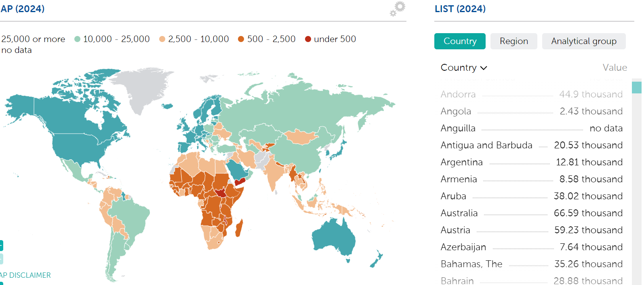
Task: Click Madagascar island on the map
Action: [x=239, y=228]
